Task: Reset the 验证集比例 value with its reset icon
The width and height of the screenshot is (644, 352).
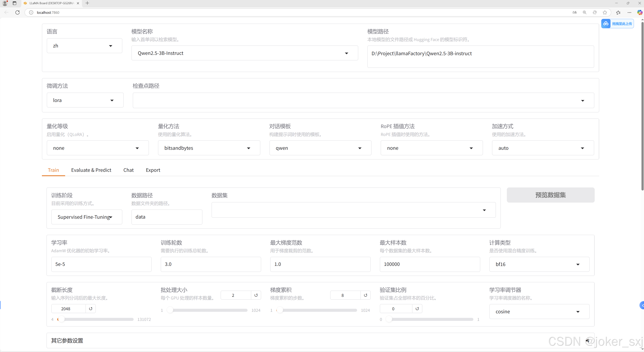Action: (417, 309)
